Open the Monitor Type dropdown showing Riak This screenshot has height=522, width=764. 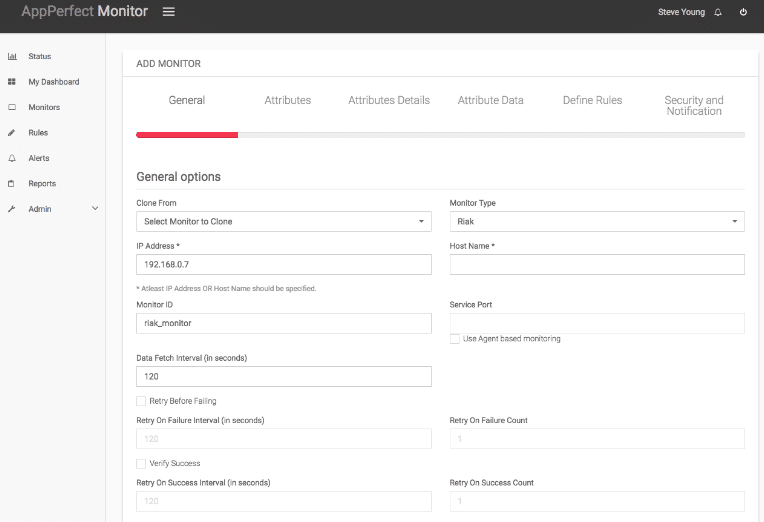(597, 221)
